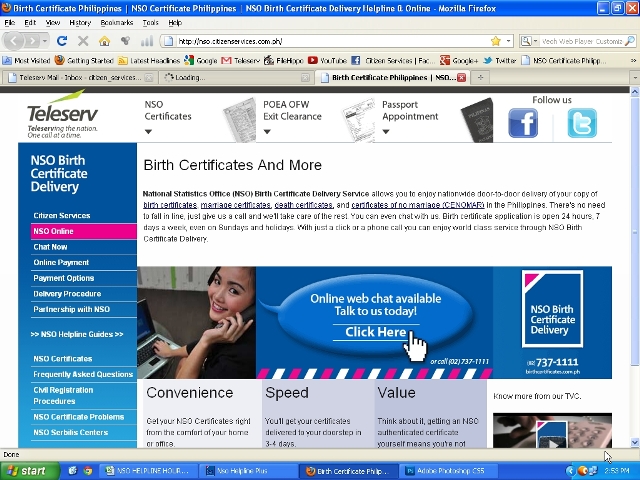Open Twitter bookmark
The width and height of the screenshot is (640, 480).
pos(500,61)
